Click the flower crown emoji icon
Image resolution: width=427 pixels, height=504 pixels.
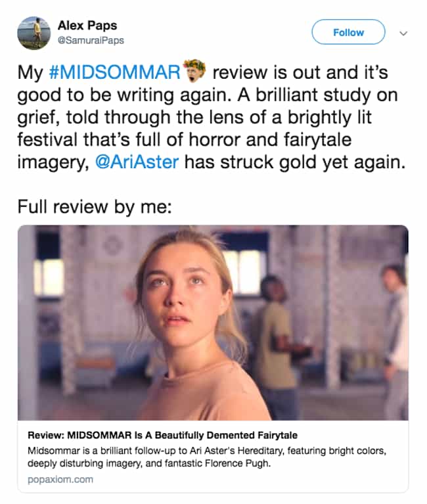(x=194, y=71)
